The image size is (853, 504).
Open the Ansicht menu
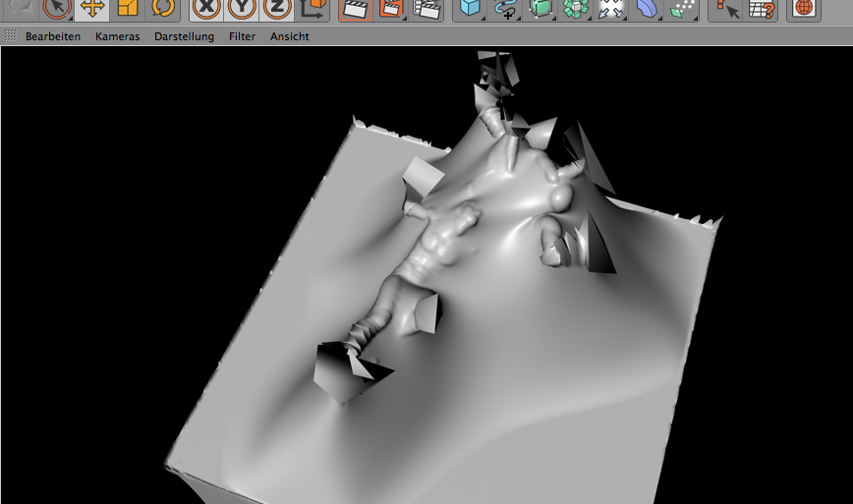click(x=289, y=36)
